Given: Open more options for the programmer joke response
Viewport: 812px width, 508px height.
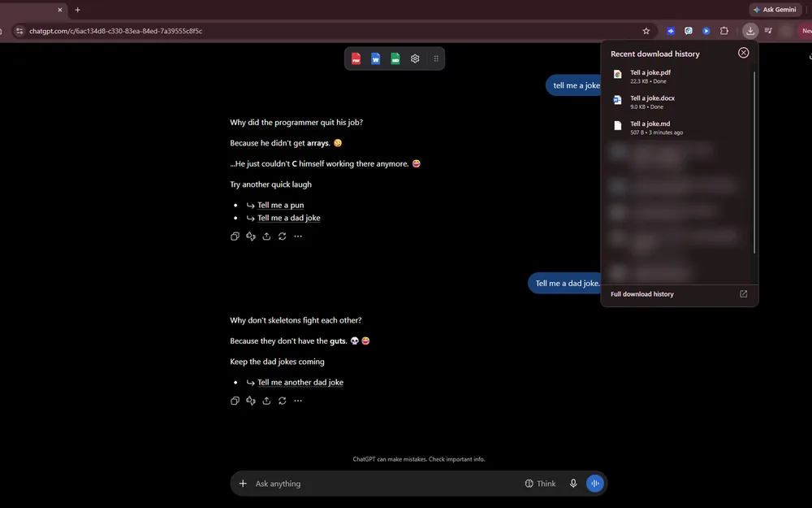Looking at the screenshot, I should [298, 237].
